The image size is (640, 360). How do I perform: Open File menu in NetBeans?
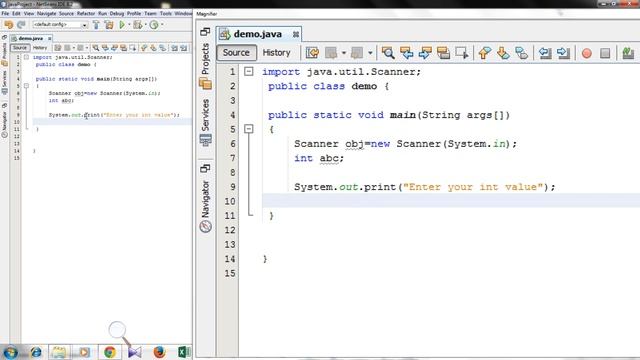click(x=5, y=13)
